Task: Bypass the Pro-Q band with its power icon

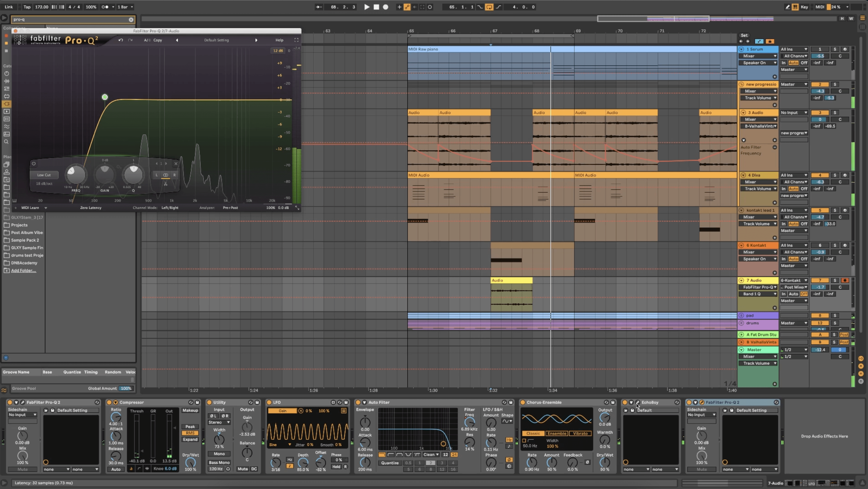Action: coord(34,164)
